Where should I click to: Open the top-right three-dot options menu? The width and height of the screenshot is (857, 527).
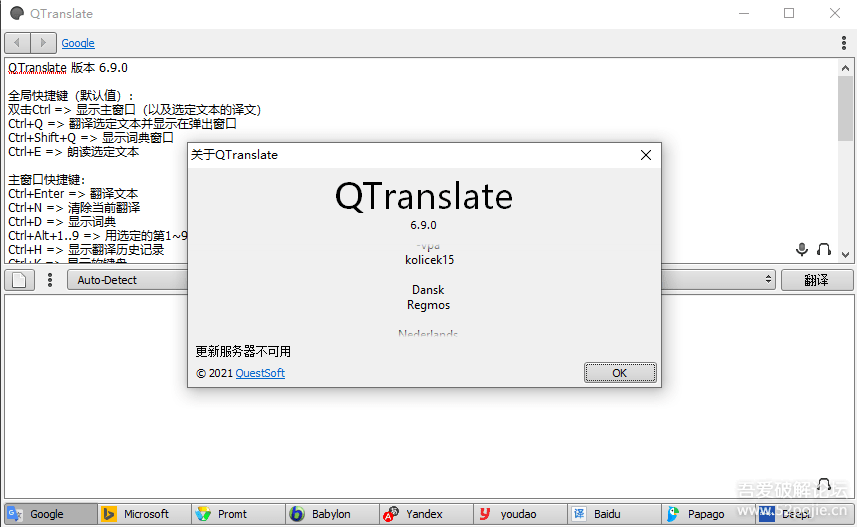click(x=844, y=43)
